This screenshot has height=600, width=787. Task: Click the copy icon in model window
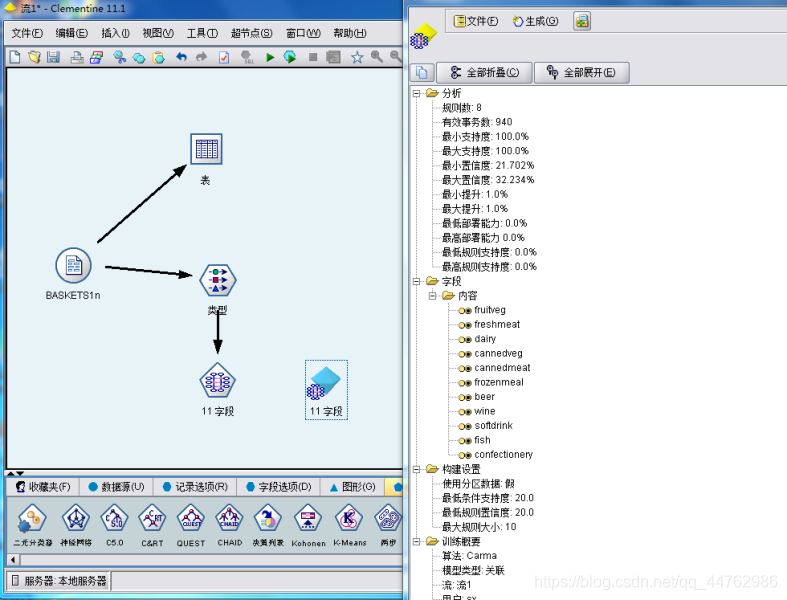422,72
